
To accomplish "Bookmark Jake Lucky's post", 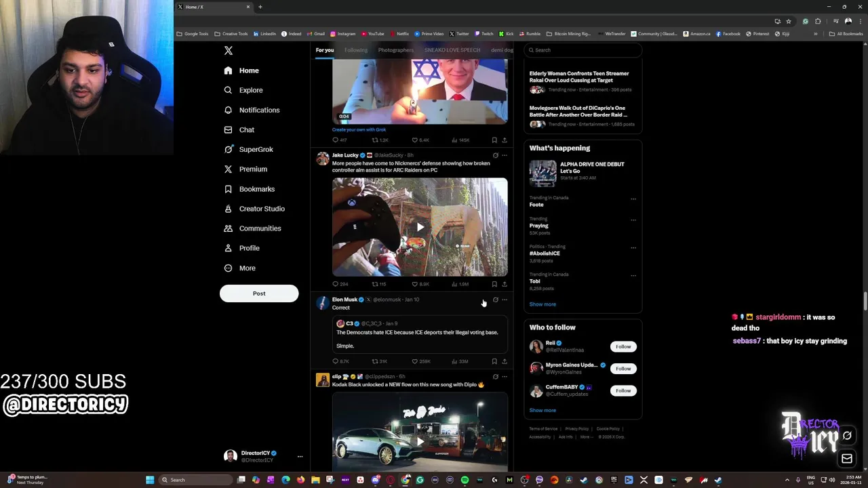I will point(494,284).
